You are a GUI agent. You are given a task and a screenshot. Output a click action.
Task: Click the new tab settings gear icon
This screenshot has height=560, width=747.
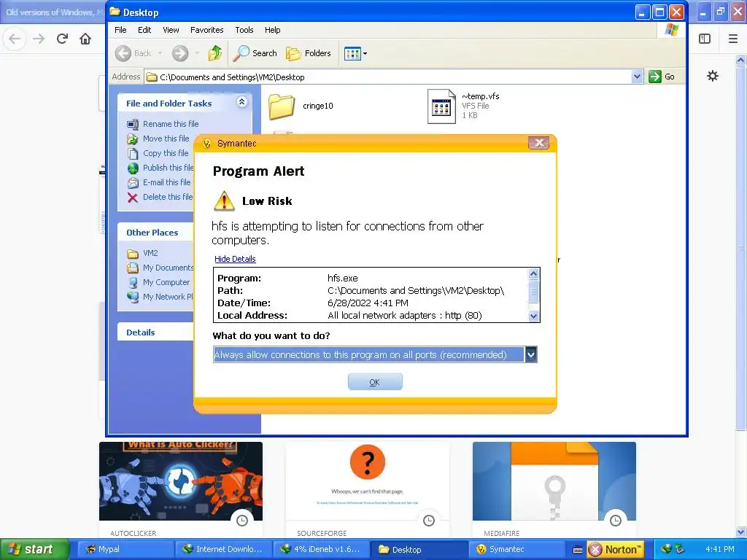(713, 76)
